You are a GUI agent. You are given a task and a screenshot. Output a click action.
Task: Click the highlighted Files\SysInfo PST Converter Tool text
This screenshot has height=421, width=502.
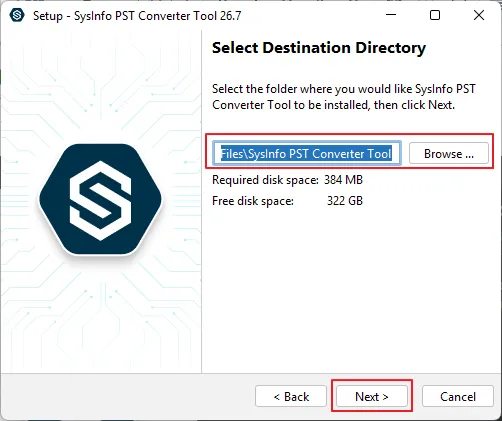(x=306, y=154)
